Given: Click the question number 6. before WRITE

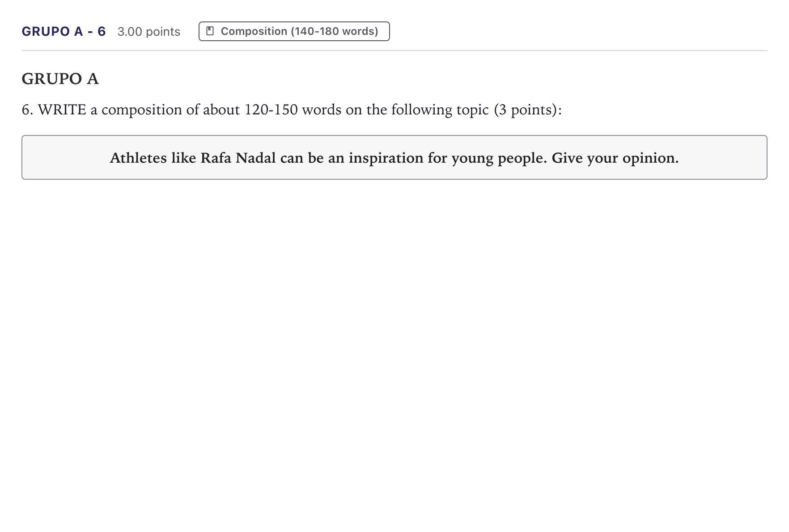Looking at the screenshot, I should click(27, 110).
